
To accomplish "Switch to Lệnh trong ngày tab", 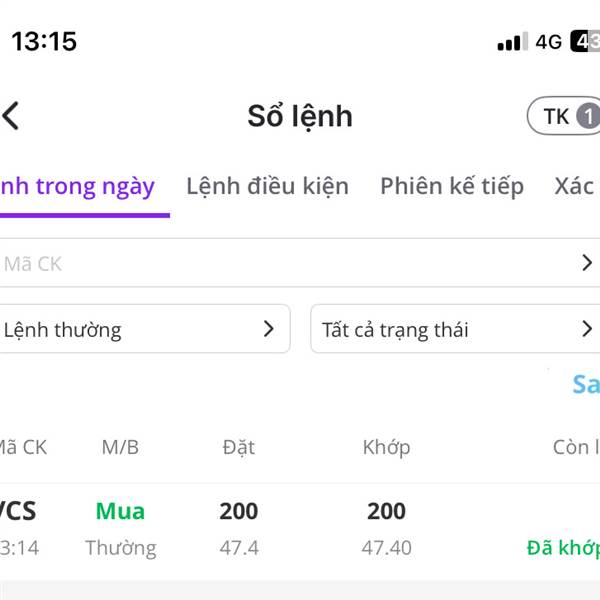I will 78,186.
